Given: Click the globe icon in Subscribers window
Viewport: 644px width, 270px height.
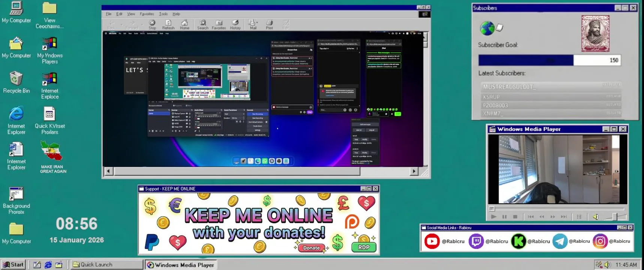Looking at the screenshot, I should [x=487, y=28].
